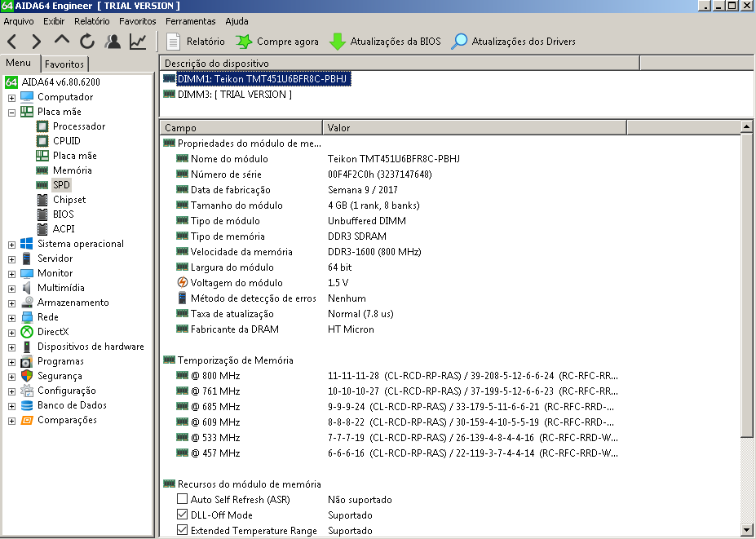Open the Ferramentas menu
The width and height of the screenshot is (756, 539).
[191, 21]
